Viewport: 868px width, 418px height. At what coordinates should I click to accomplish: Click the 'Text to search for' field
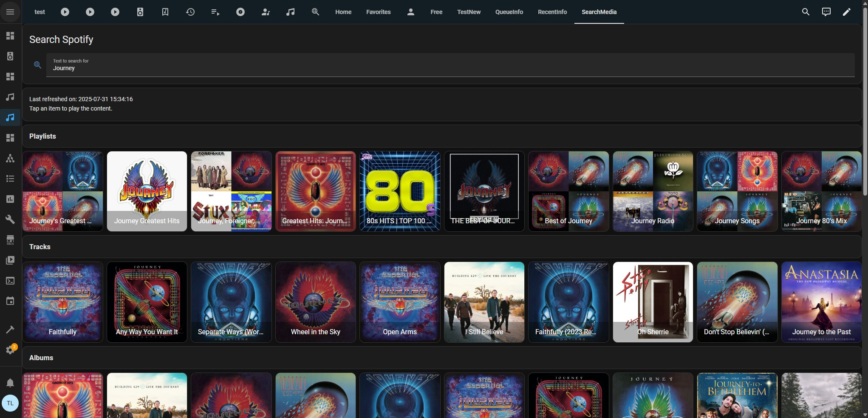click(x=450, y=65)
